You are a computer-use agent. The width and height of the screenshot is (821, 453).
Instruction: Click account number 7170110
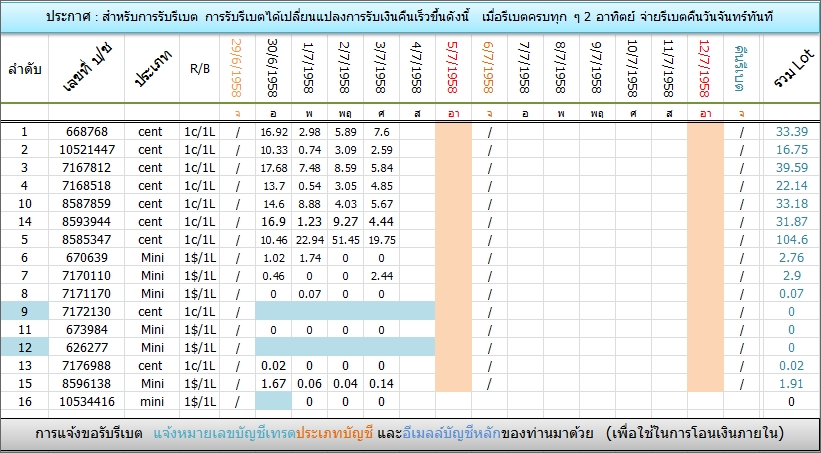87,276
